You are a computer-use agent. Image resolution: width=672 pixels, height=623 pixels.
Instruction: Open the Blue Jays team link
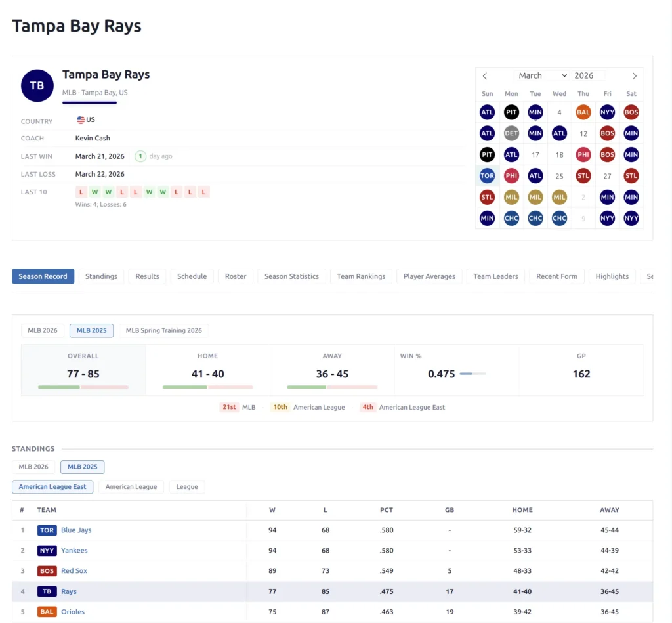pyautogui.click(x=76, y=530)
